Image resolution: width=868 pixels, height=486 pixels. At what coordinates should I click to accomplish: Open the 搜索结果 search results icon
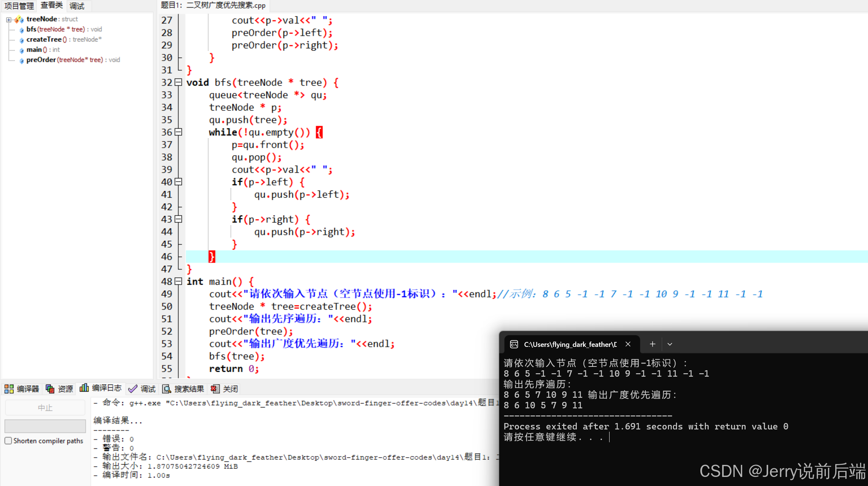[x=167, y=389]
